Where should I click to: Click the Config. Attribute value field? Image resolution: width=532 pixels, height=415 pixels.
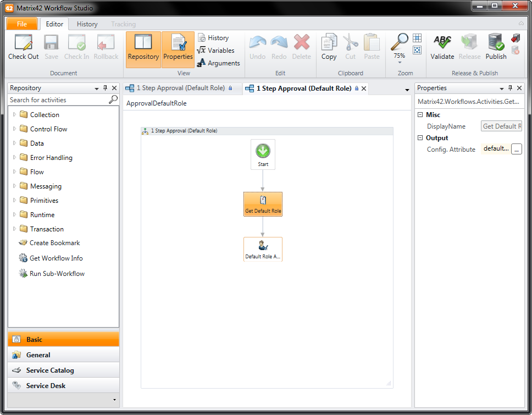click(496, 148)
